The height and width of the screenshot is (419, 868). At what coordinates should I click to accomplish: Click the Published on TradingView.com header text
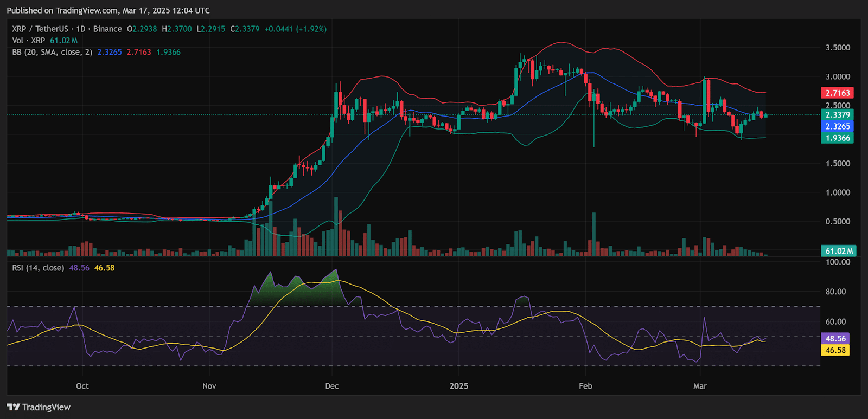tap(108, 10)
